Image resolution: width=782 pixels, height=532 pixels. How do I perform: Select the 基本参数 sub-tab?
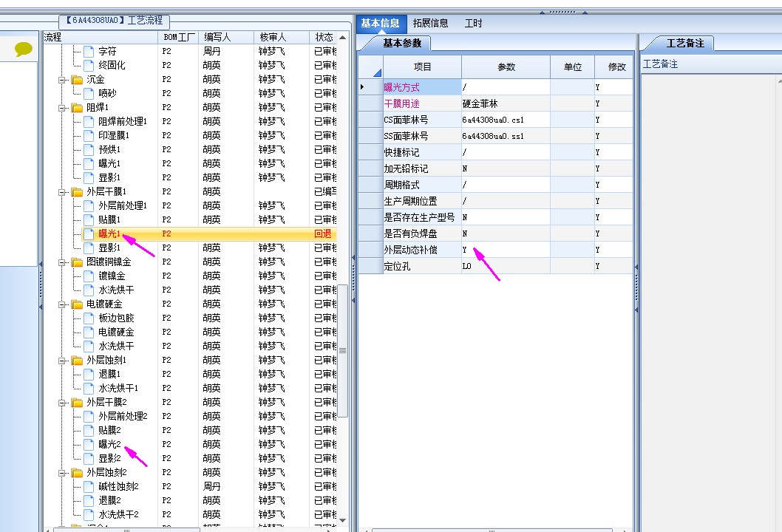402,44
